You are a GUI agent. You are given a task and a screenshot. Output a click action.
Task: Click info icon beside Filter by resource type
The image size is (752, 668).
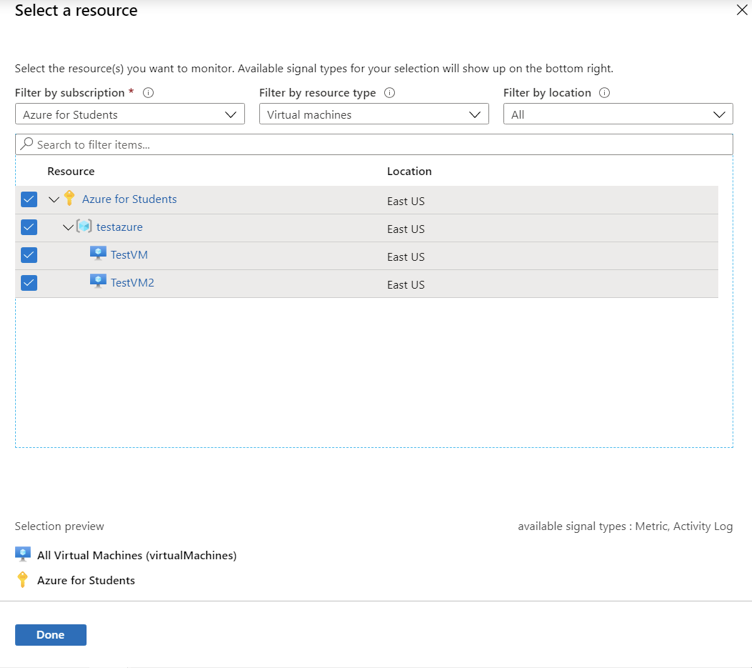click(389, 93)
